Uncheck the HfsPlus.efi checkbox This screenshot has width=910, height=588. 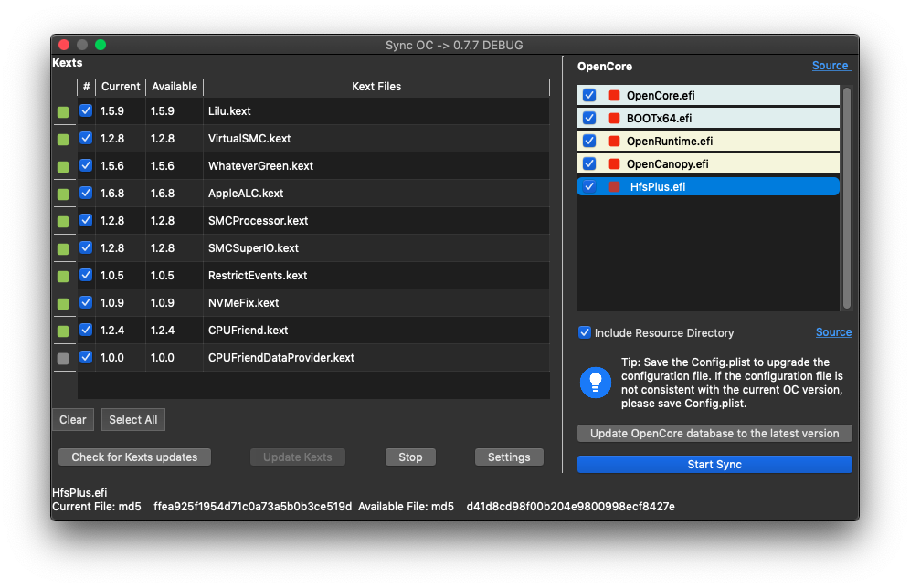click(589, 186)
